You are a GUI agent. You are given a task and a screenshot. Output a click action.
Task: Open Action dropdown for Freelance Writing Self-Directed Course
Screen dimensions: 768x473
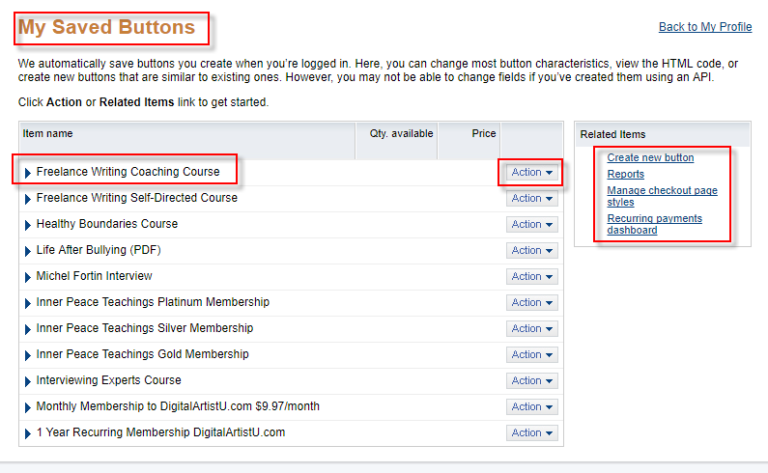(x=532, y=198)
